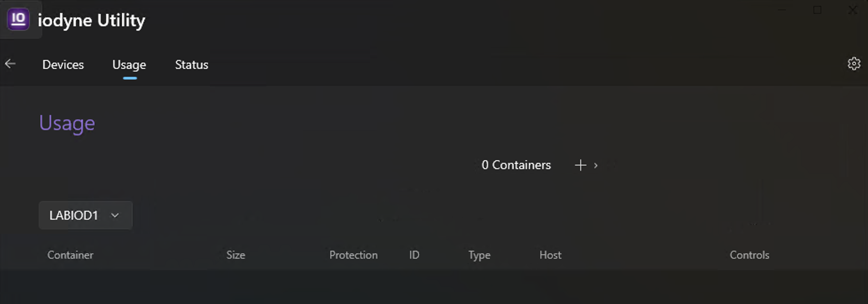Close the iodyne Utility window
Viewport: 868px width, 304px height.
click(852, 10)
